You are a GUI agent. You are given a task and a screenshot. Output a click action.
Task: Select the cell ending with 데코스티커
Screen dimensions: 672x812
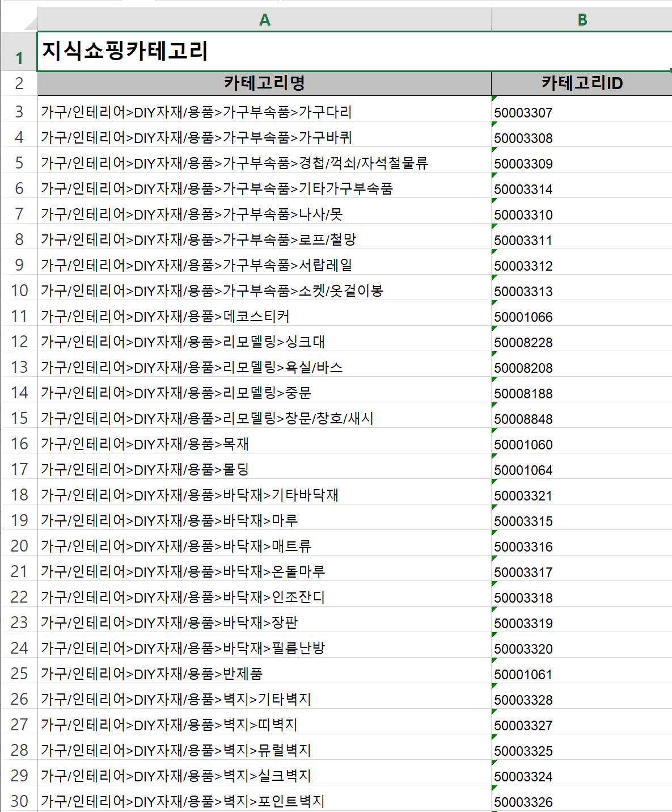pos(264,313)
